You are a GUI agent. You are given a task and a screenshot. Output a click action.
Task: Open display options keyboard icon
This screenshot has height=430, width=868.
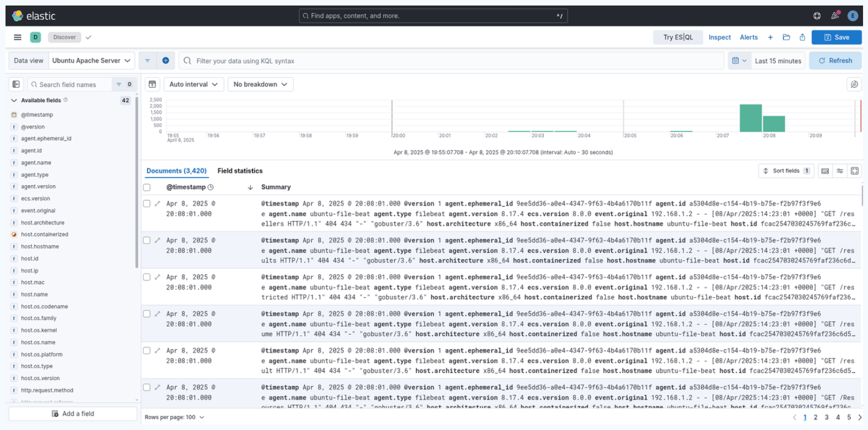tap(825, 171)
